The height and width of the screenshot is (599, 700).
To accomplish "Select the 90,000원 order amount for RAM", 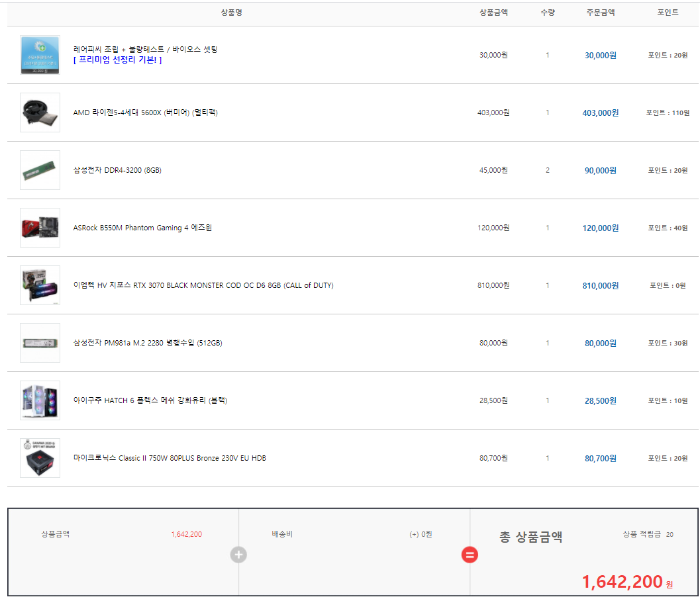I will (x=601, y=170).
